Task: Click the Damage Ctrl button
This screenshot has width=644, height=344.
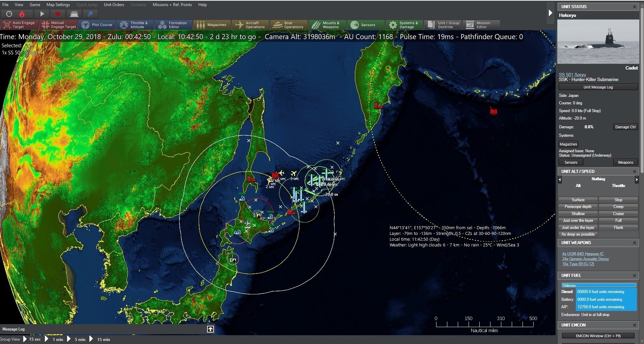Action: pos(625,127)
